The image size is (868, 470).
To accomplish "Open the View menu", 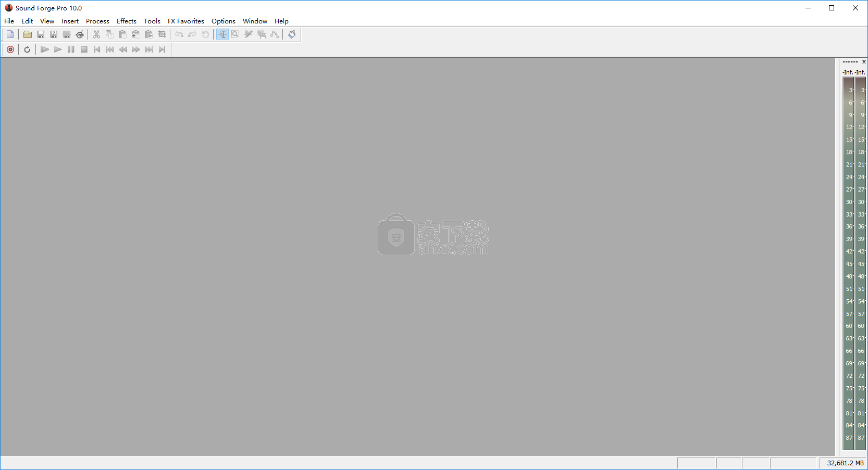I will coord(47,21).
